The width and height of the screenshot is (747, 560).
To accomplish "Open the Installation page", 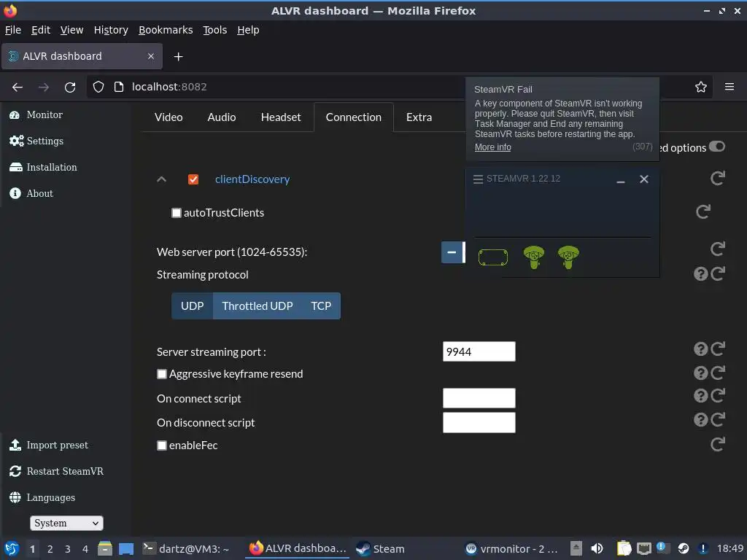I will [43, 167].
